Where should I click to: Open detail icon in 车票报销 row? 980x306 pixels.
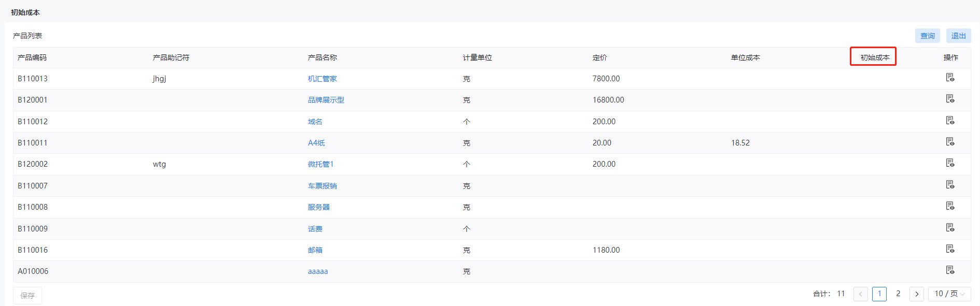950,185
